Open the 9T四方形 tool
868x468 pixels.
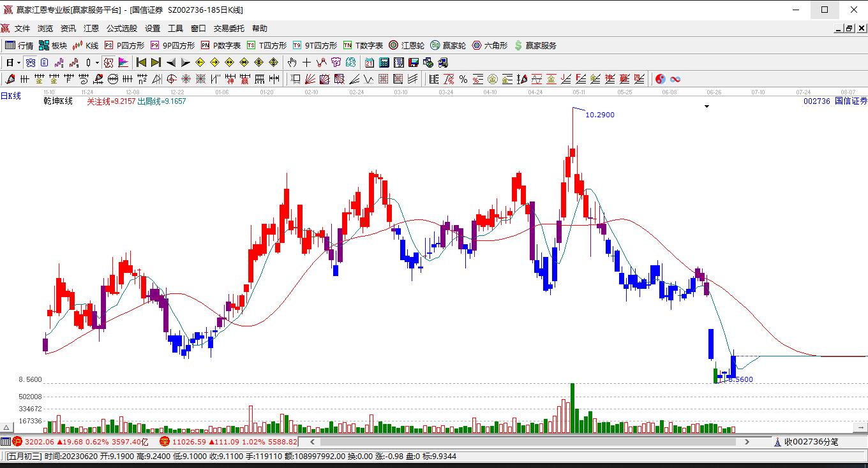315,45
